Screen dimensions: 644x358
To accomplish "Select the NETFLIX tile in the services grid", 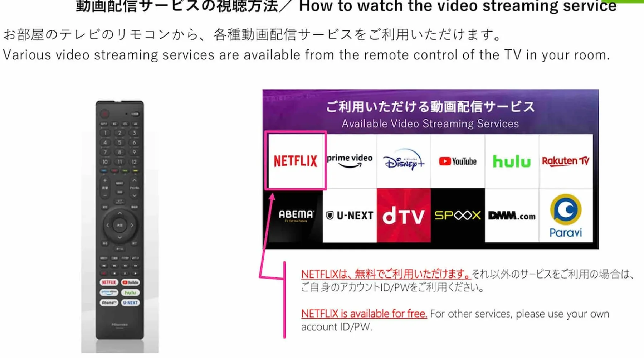I will 296,161.
